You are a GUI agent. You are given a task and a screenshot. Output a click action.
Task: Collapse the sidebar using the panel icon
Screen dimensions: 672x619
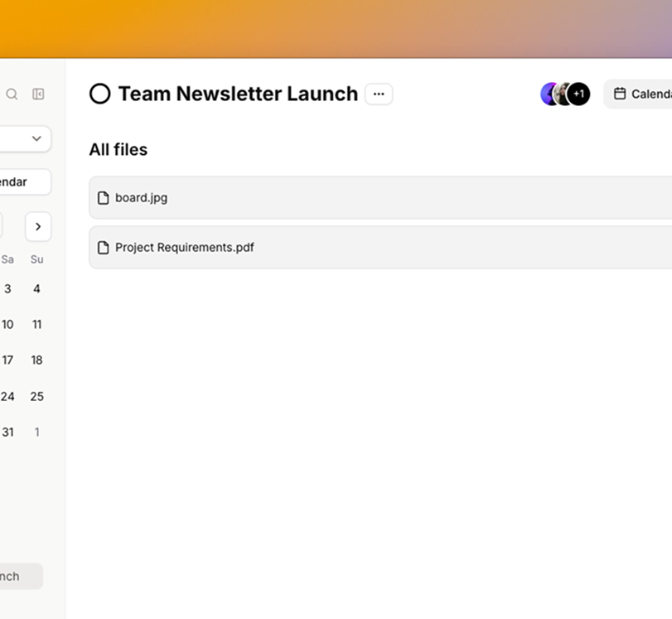[38, 94]
